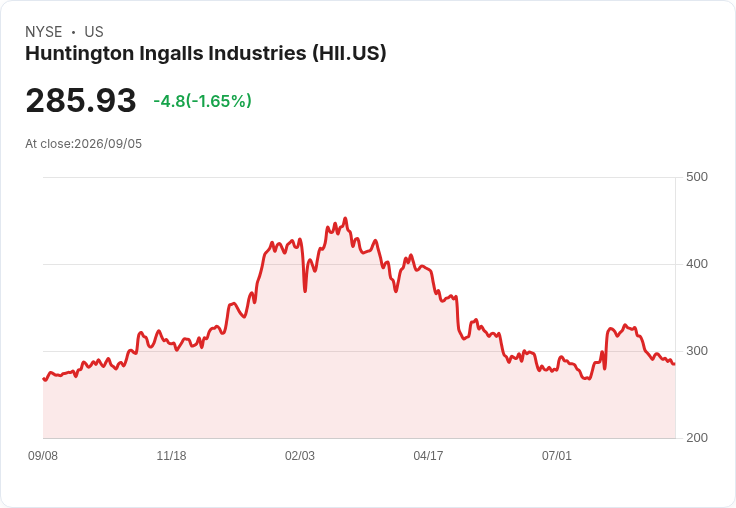This screenshot has width=736, height=508.
Task: Click the -4.8(-1.65%) price change text
Action: 202,101
